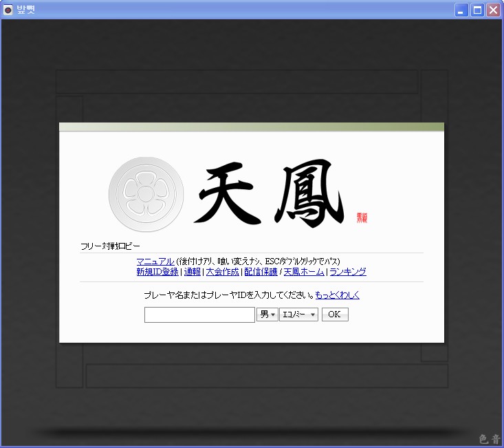This screenshot has width=504, height=448.
Task: Expand the 男 gender dropdown
Action: point(267,314)
